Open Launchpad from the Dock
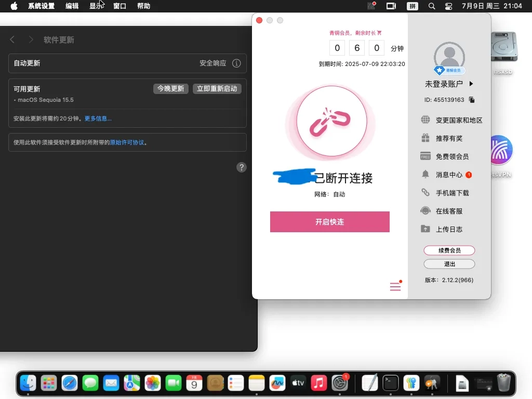Screen dimensions: 532x399 coord(49,383)
